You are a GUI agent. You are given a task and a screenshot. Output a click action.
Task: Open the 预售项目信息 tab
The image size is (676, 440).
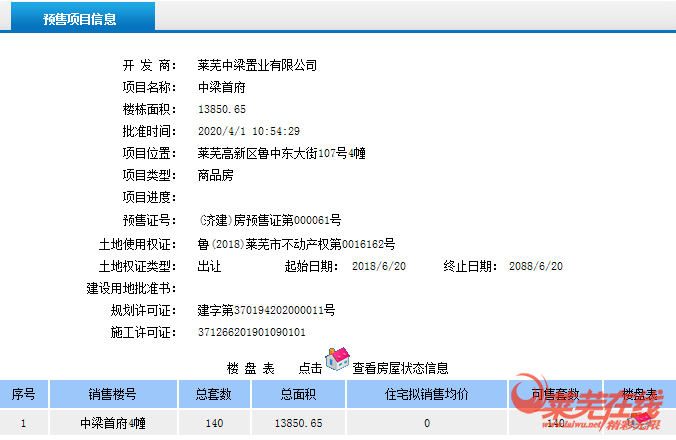(79, 19)
